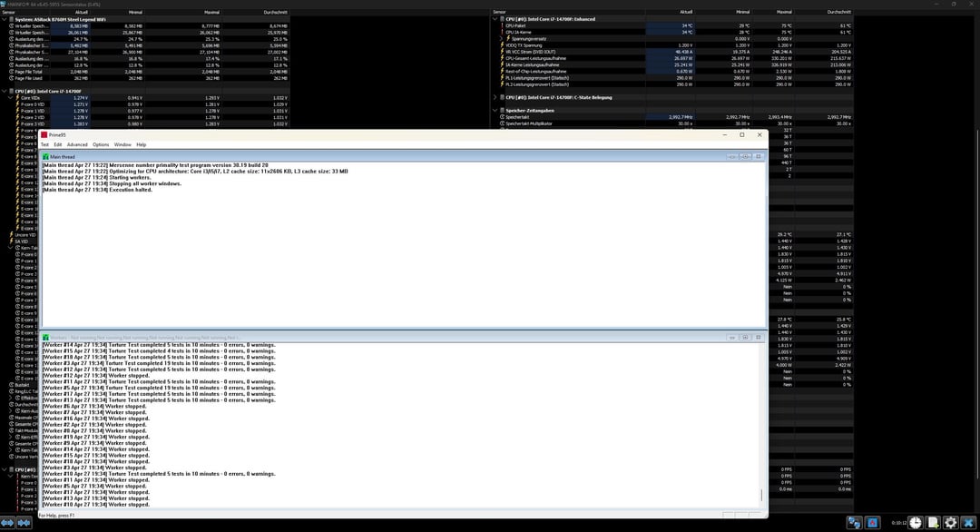
Task: Expand the C-State Belegung sensor group
Action: [495, 97]
